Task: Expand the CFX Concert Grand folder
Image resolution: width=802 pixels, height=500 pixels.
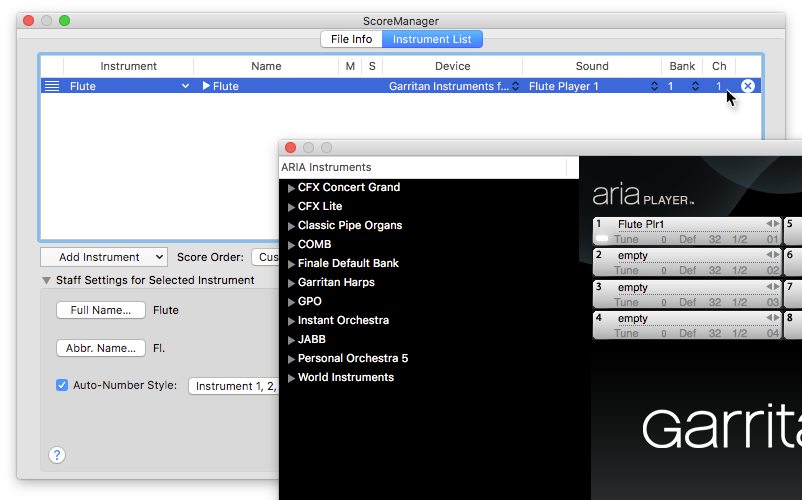Action: pos(291,188)
